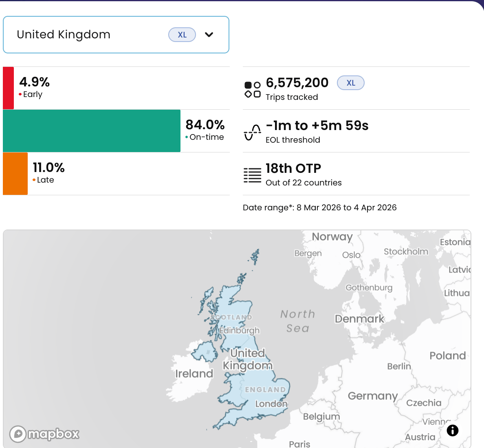Click the EOL threshold wave icon
This screenshot has width=484, height=448.
pos(252,132)
